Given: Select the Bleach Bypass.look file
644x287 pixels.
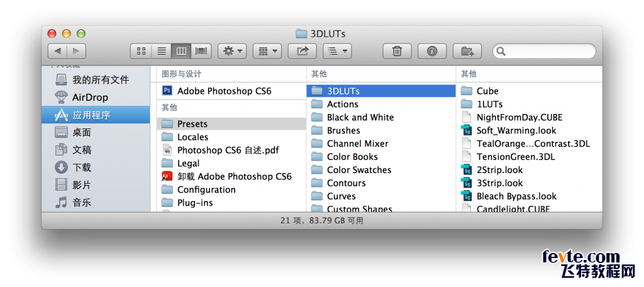Looking at the screenshot, I should point(529,196).
